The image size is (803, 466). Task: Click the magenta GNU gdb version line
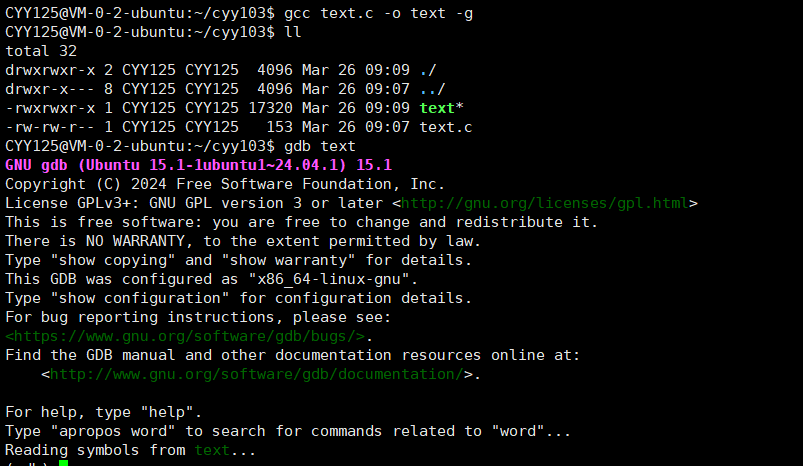click(x=199, y=165)
